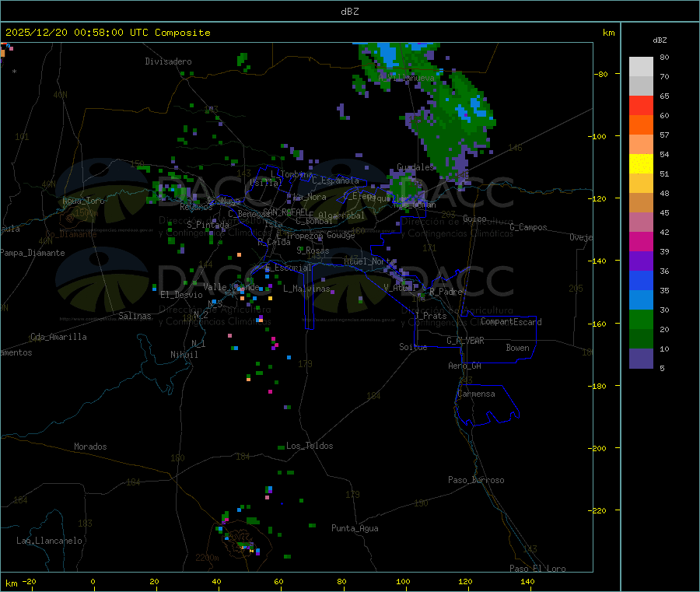Select the tan 45-48 dBZ legend swatch
This screenshot has width=700, height=592.
point(641,203)
